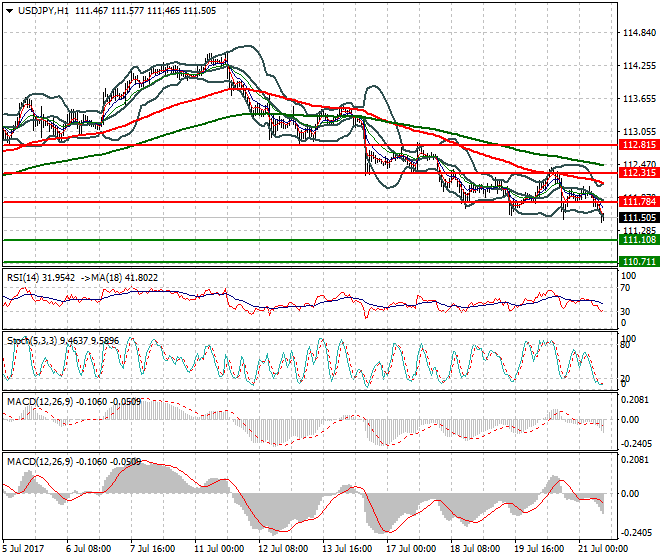Viewport: 660px width, 560px height.
Task: Click the 111.784 red level price label
Action: click(639, 202)
